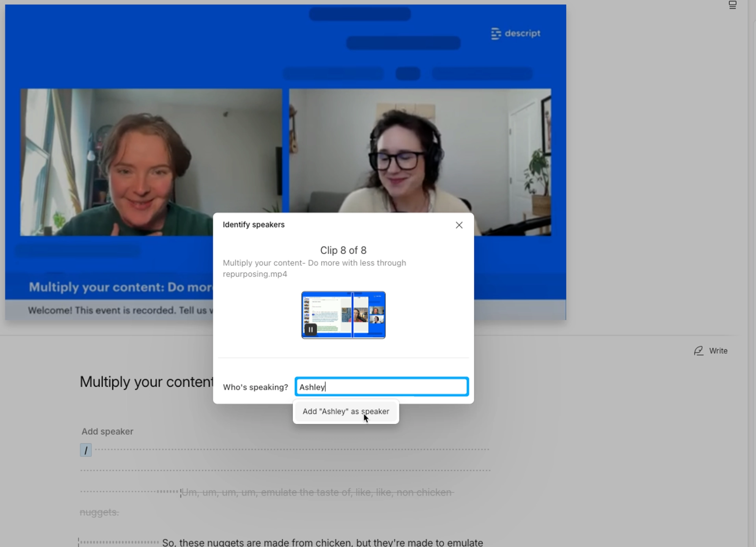
Task: Click the Write pen icon
Action: [x=699, y=351]
